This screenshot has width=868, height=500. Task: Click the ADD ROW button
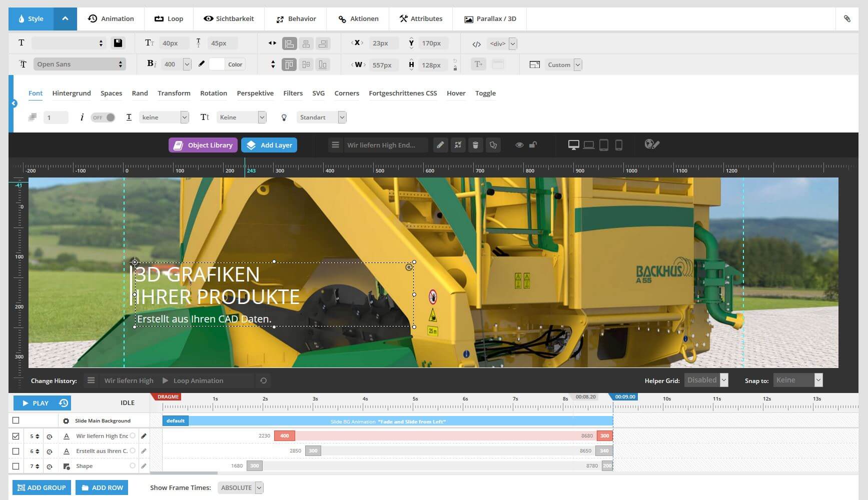pyautogui.click(x=102, y=487)
